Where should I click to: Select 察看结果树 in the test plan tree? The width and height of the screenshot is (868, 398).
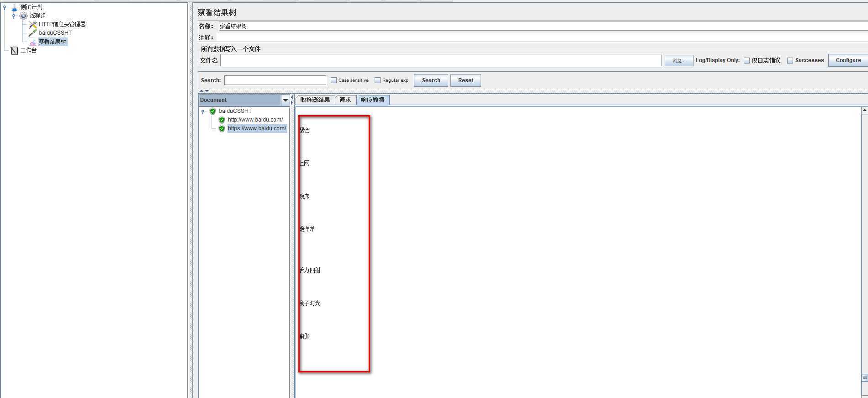52,42
